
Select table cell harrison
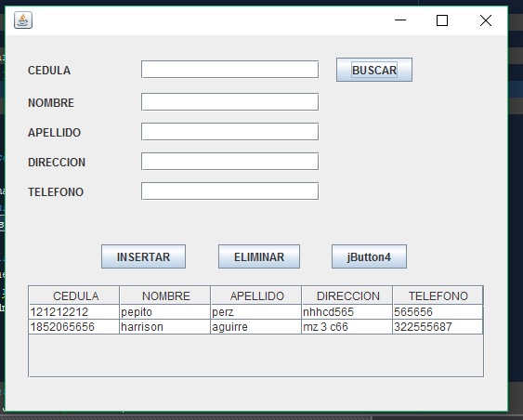[165, 327]
